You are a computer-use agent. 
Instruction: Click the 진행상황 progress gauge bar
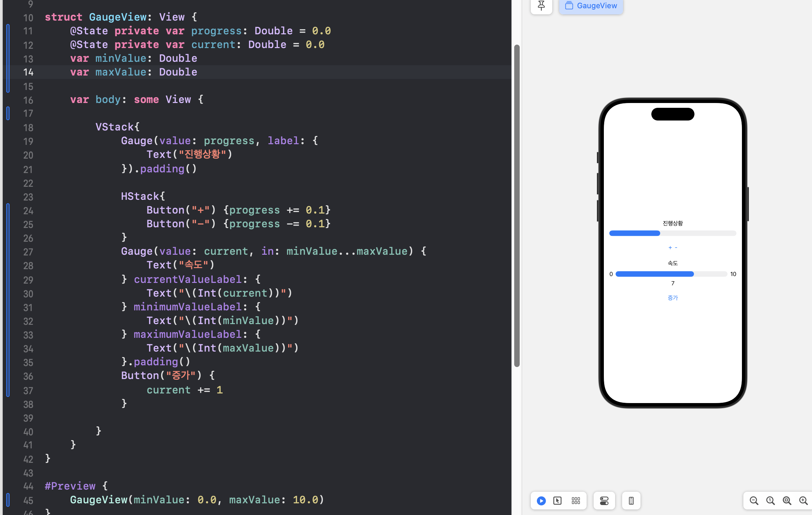pos(672,233)
